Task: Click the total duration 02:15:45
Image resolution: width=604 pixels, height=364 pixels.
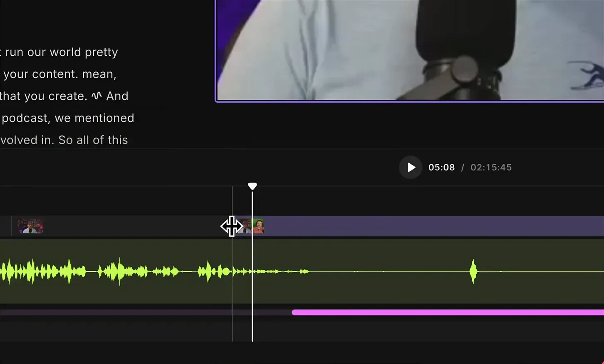Action: coord(491,167)
